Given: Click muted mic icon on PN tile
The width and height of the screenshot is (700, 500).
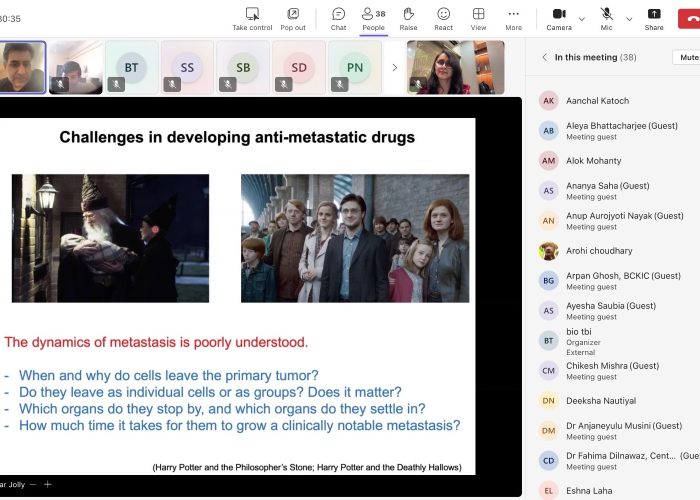Looking at the screenshot, I should coord(339,84).
